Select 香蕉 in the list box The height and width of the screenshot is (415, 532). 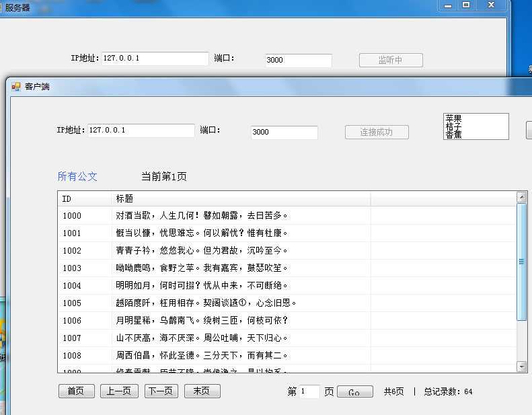[453, 135]
